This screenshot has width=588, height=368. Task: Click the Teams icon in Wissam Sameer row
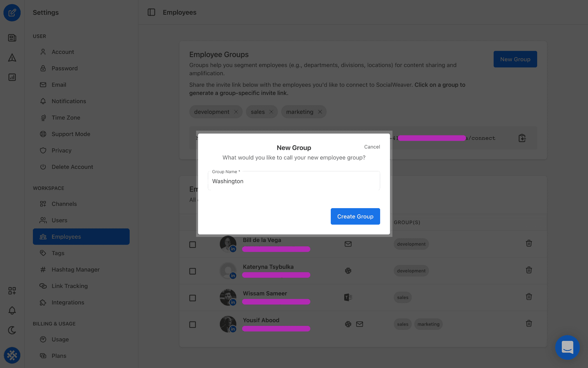pos(348,297)
